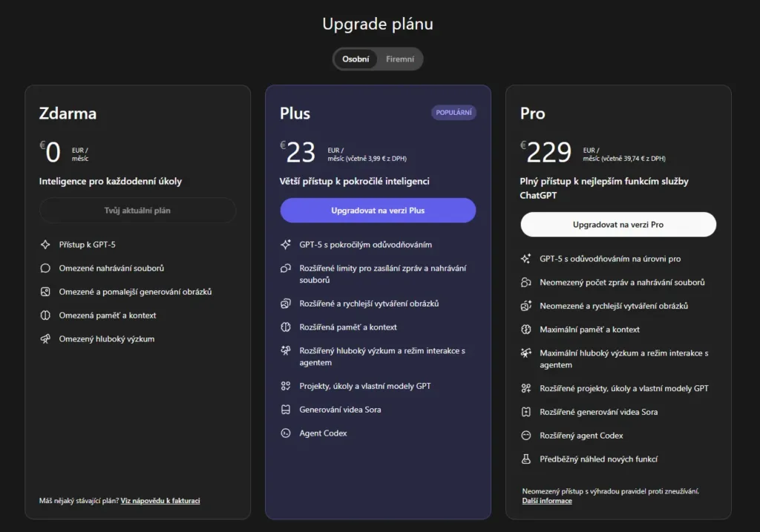Click the Rozšířený agent Codex icon in Pro plan

(526, 436)
